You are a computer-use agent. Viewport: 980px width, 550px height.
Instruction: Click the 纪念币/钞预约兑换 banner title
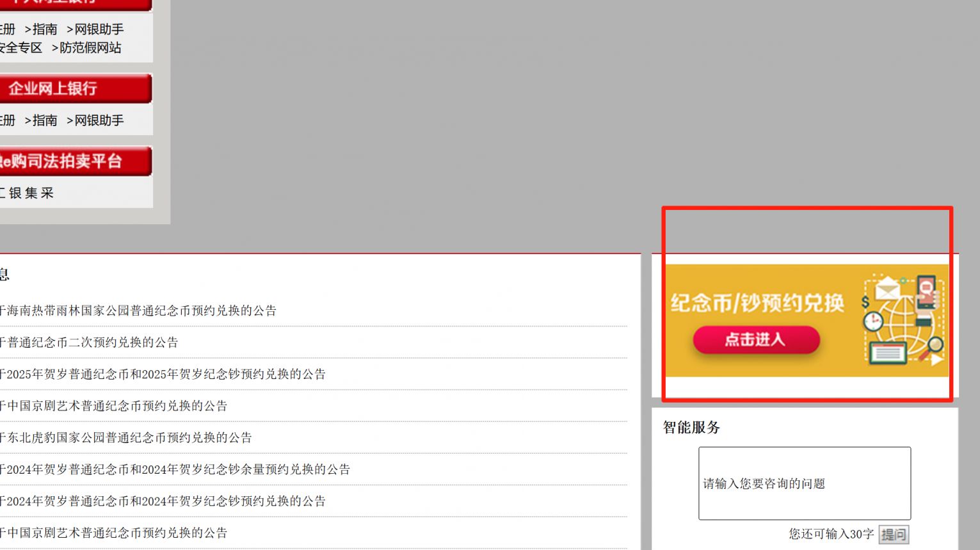(757, 303)
